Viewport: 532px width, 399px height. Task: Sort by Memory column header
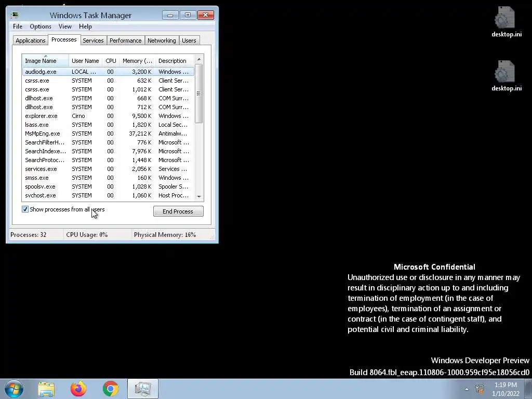137,61
